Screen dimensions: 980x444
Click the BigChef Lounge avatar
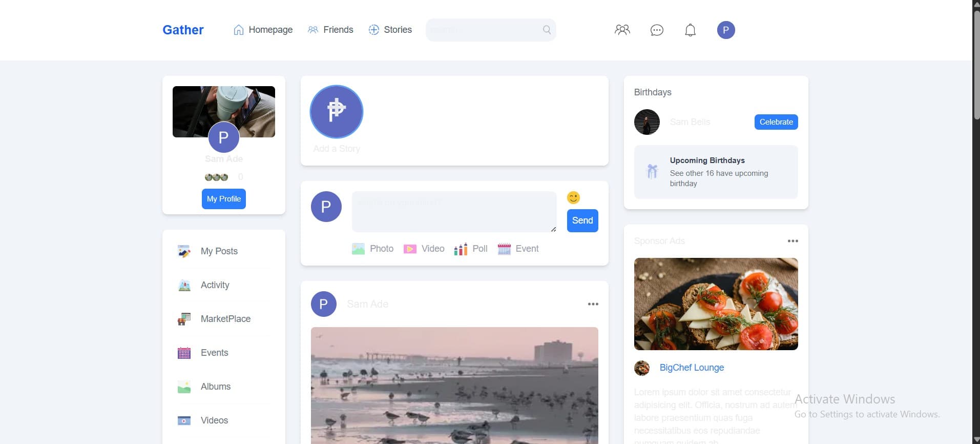(642, 368)
